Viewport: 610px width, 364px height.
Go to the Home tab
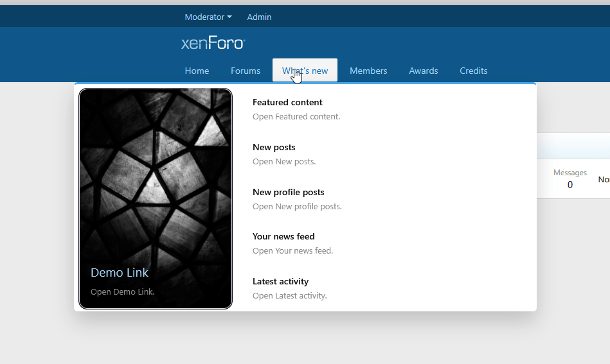(x=197, y=71)
